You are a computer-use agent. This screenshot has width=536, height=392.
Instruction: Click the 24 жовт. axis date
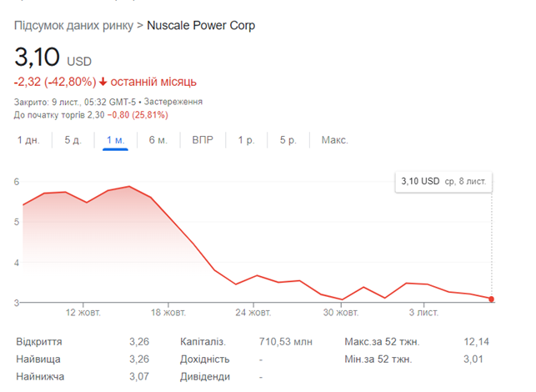tap(253, 312)
